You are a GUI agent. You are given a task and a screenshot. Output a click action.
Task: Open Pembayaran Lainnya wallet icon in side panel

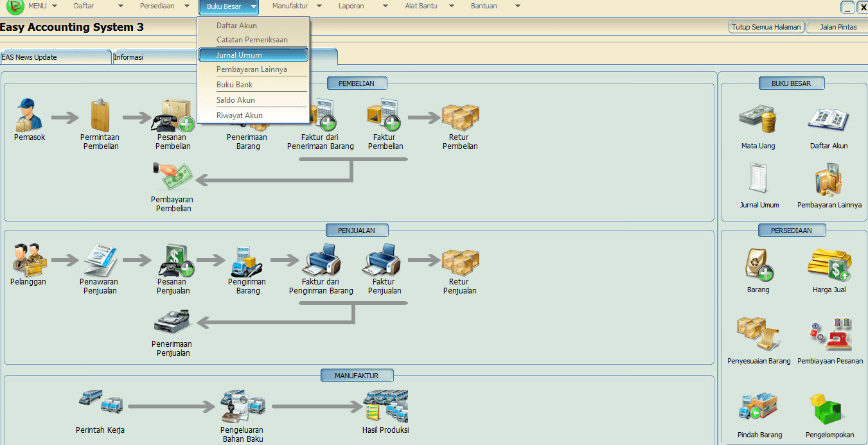click(x=829, y=180)
